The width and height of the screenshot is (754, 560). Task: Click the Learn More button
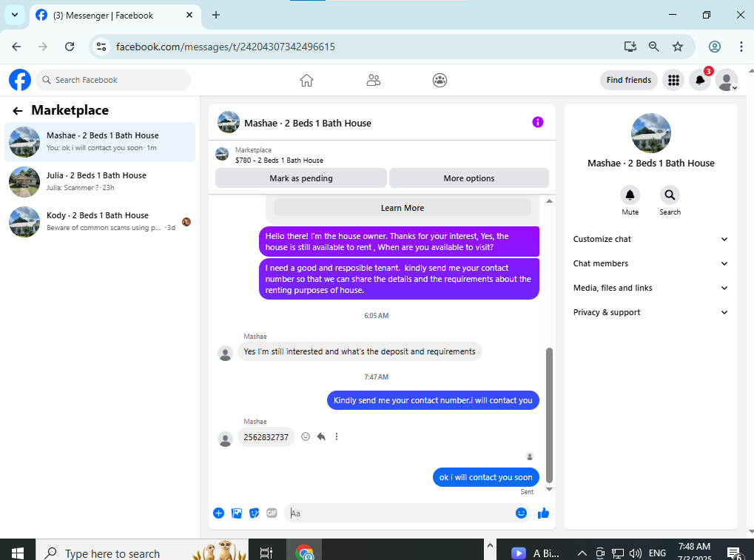403,208
